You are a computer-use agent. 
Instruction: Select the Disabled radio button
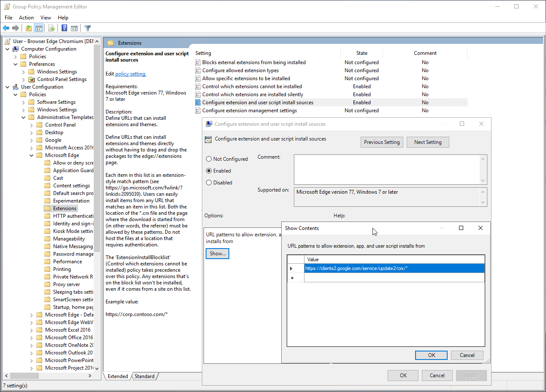pyautogui.click(x=209, y=183)
